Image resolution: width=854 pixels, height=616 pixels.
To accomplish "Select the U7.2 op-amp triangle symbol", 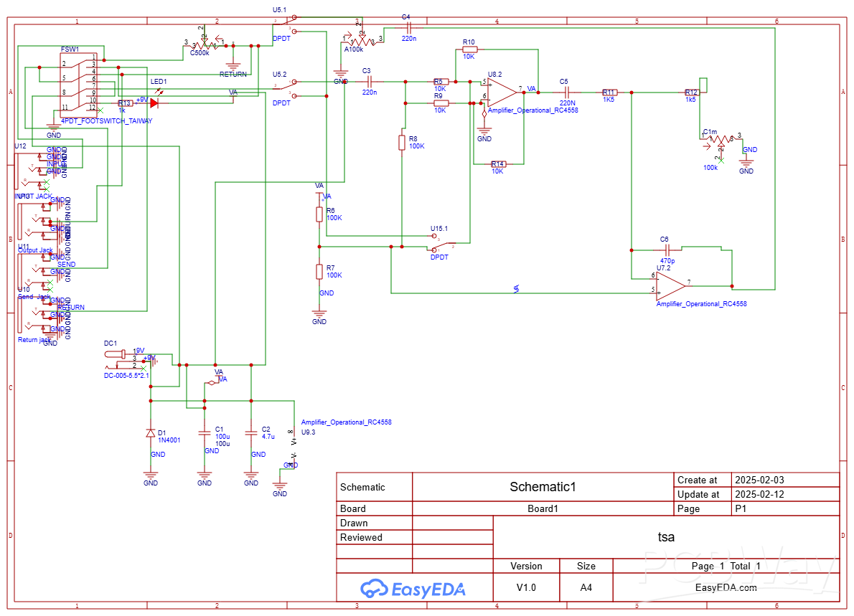I will 670,285.
